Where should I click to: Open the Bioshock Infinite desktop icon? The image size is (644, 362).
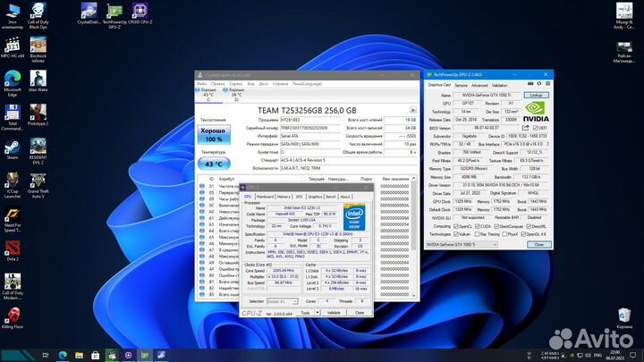click(38, 50)
